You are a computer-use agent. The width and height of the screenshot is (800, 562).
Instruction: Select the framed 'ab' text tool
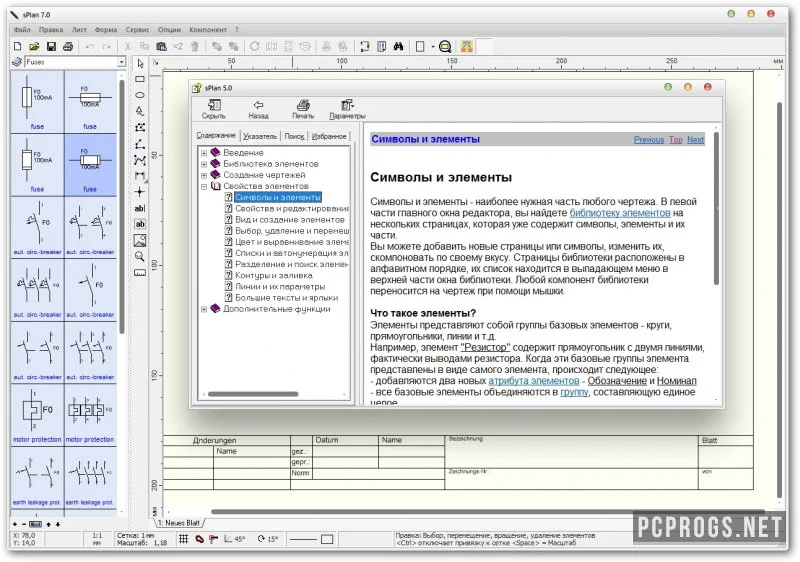140,224
